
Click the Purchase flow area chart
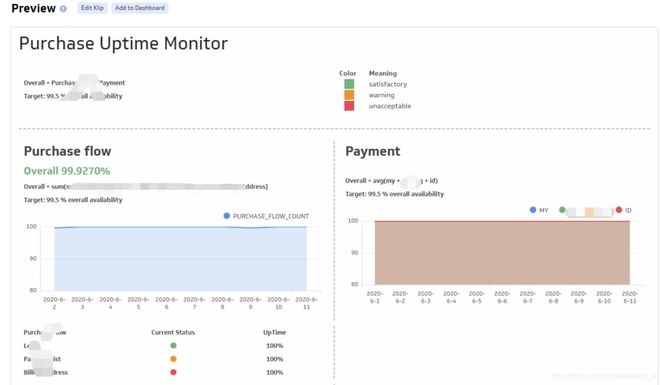[x=180, y=258]
